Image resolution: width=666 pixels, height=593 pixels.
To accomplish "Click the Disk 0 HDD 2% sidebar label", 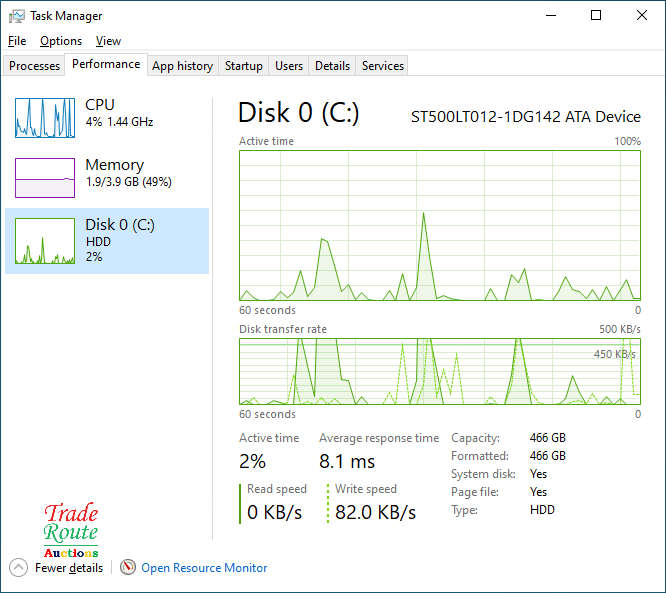I will tap(120, 240).
